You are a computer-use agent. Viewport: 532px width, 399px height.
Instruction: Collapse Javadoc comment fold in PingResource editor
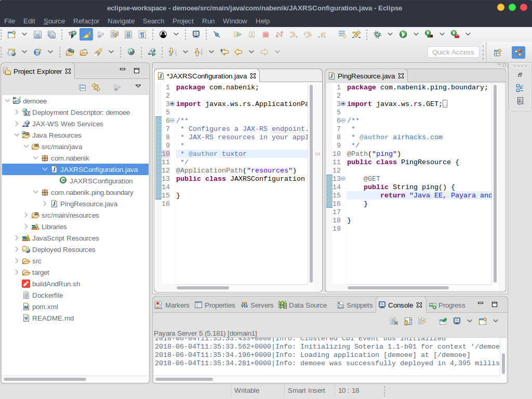point(343,121)
